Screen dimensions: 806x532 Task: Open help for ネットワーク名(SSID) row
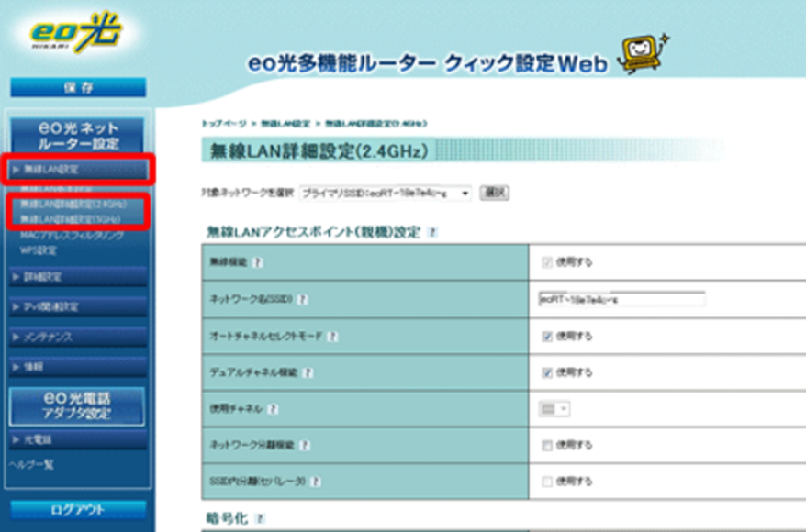tap(303, 299)
